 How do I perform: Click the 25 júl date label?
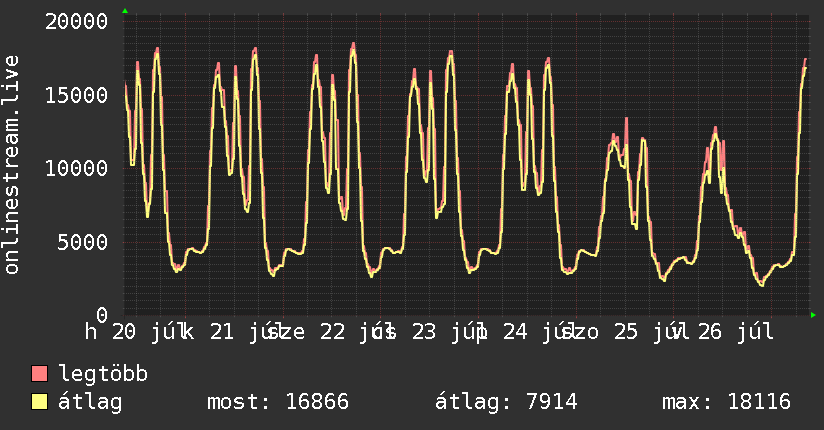646,332
